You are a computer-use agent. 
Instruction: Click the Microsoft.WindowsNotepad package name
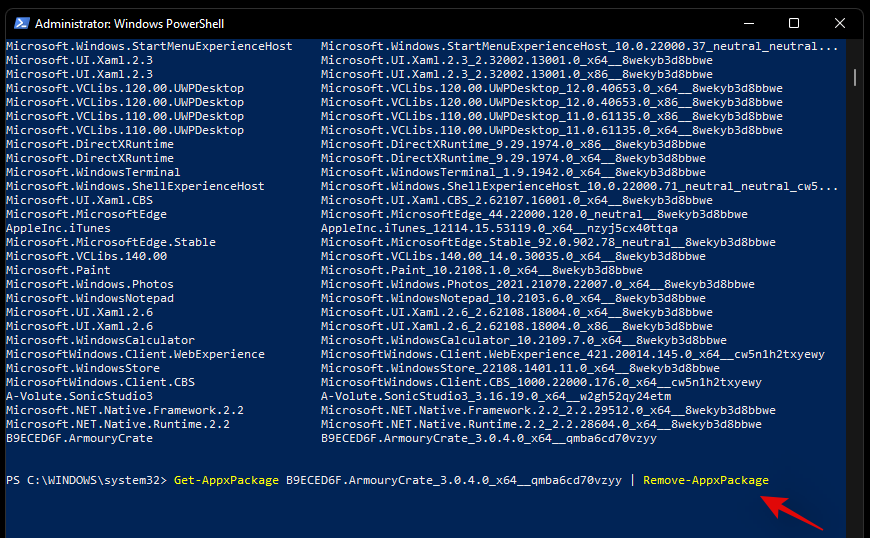click(89, 298)
